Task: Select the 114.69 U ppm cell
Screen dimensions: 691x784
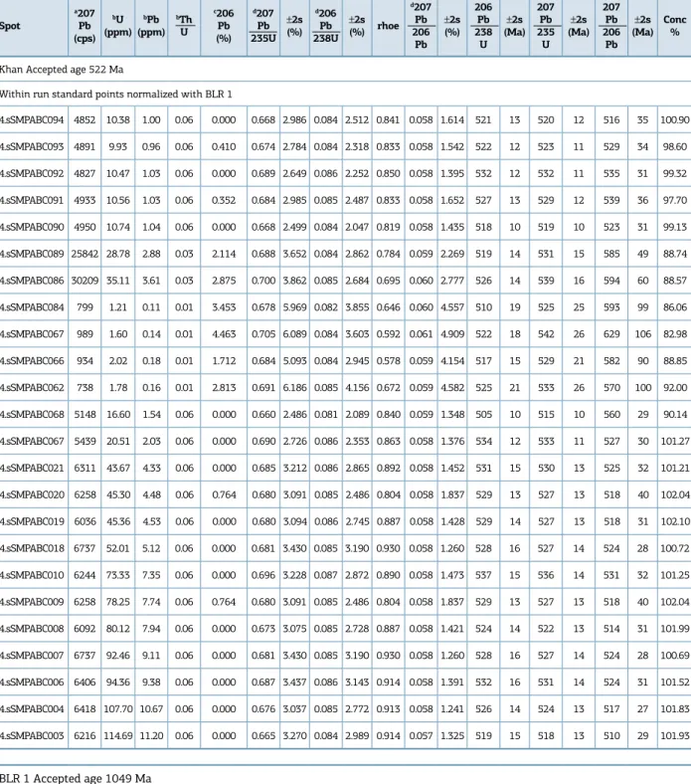Action: 118,736
